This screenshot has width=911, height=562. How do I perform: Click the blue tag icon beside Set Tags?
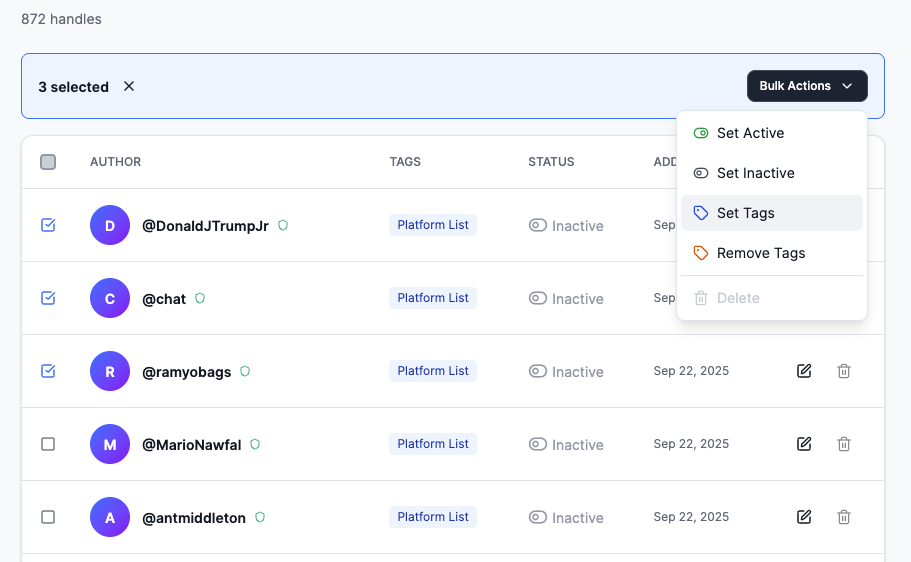pos(701,213)
